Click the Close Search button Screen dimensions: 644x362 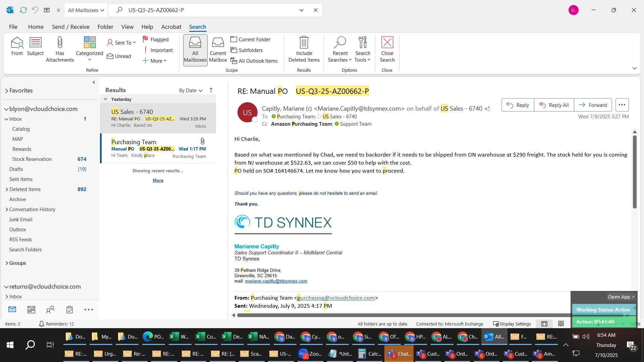click(387, 50)
